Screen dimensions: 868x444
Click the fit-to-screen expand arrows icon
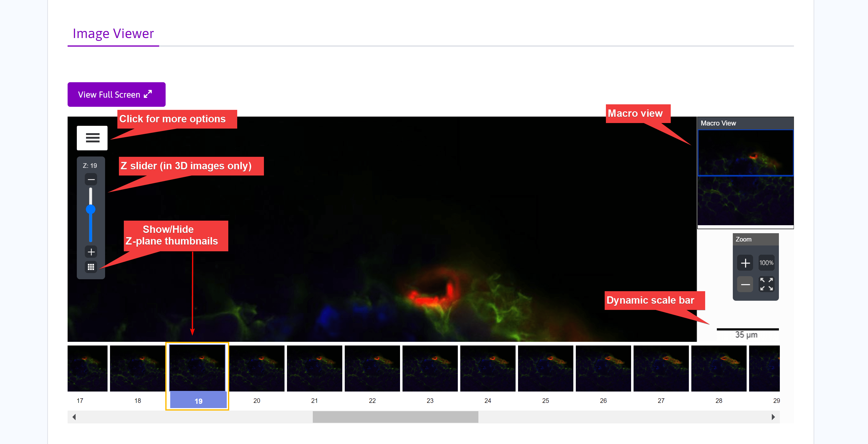(x=766, y=284)
